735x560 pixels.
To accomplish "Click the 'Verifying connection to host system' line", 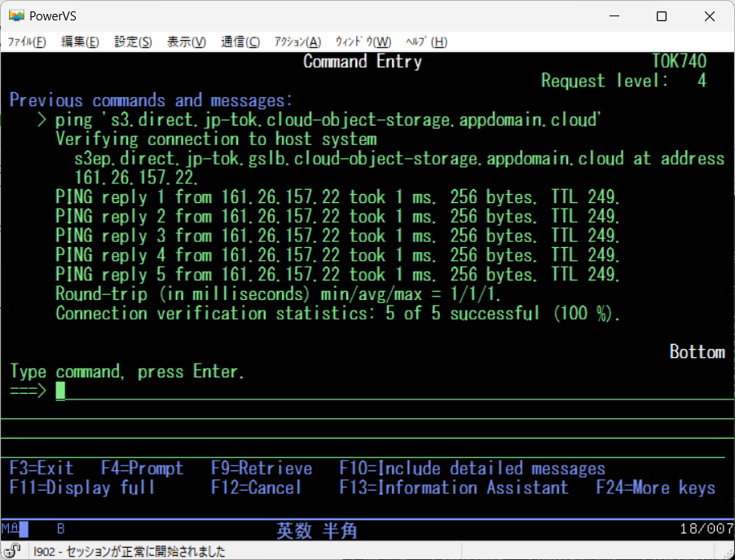I will pyautogui.click(x=216, y=139).
